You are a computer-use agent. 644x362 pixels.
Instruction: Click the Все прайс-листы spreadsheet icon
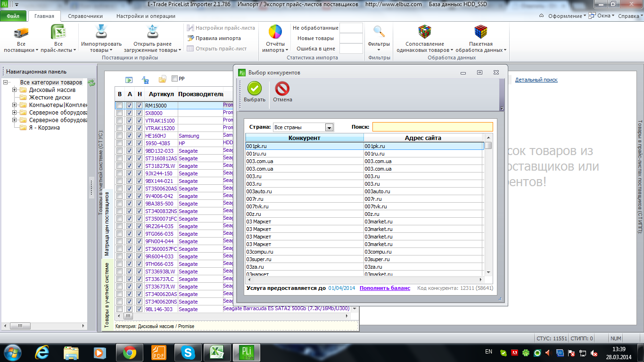coord(58,33)
